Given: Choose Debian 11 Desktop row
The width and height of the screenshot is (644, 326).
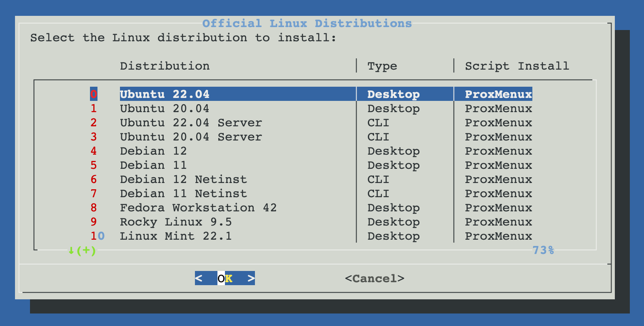Looking at the screenshot, I should 153,165.
